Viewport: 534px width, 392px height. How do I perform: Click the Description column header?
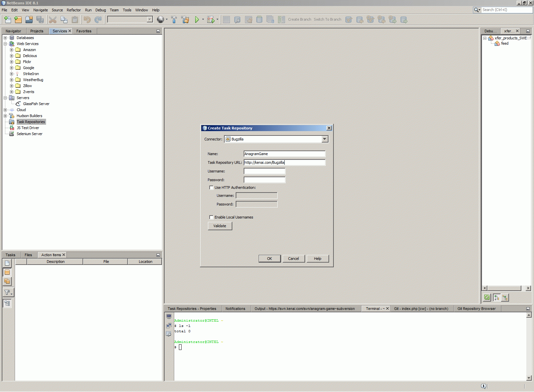55,262
